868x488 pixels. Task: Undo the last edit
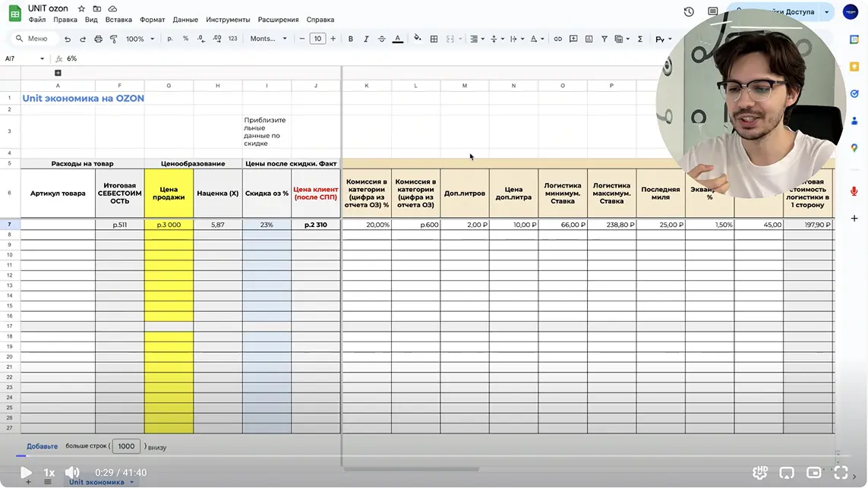[68, 39]
